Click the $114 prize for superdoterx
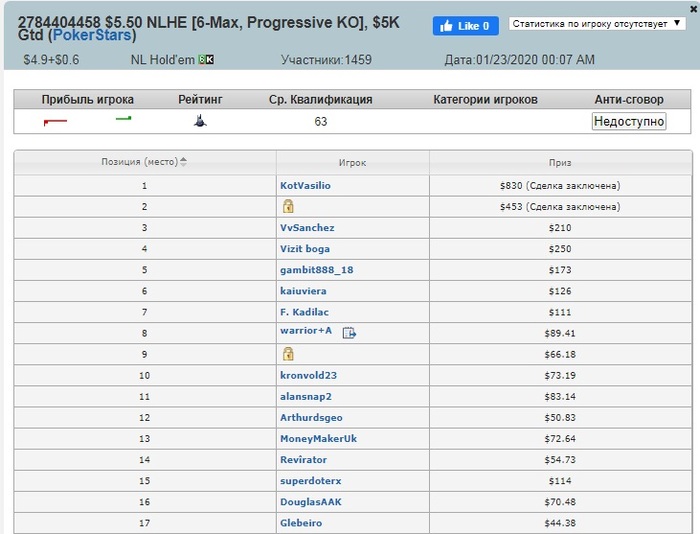The width and height of the screenshot is (700, 534). 560,481
